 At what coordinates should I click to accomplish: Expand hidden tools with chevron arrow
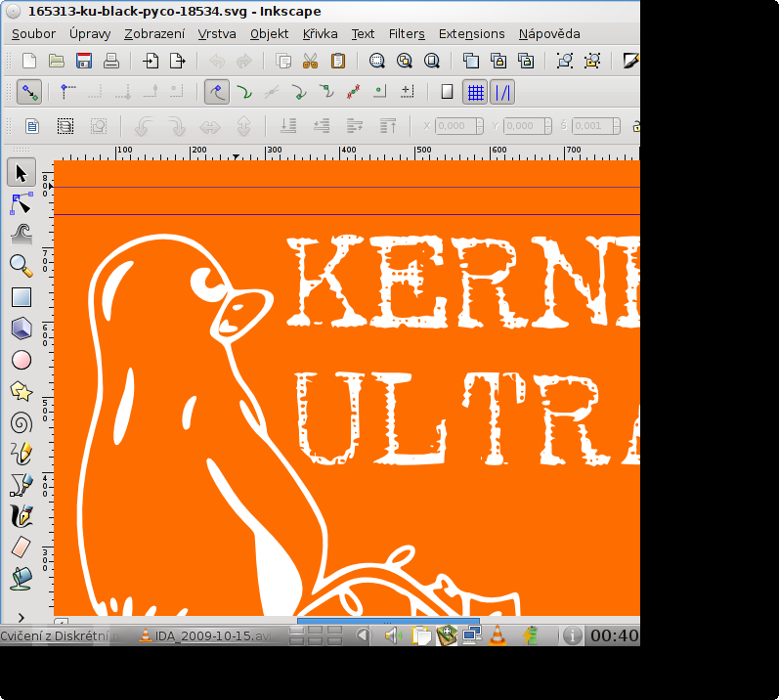[21, 617]
